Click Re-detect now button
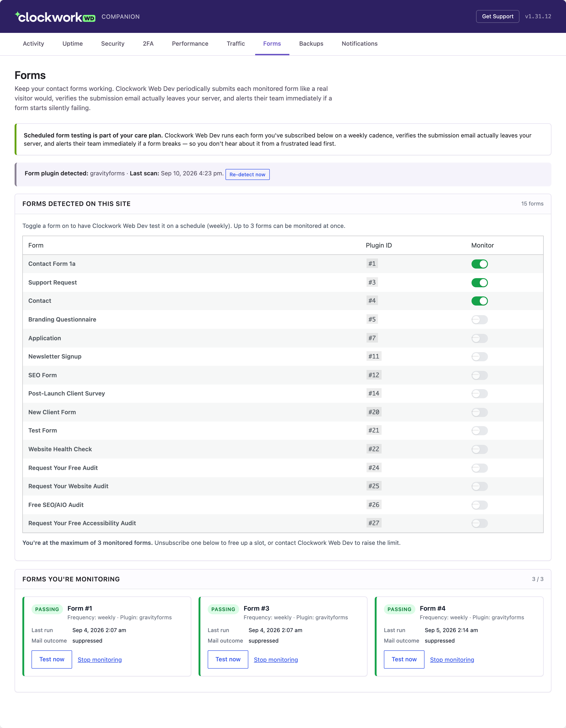Viewport: 566px width, 728px height. click(x=247, y=175)
